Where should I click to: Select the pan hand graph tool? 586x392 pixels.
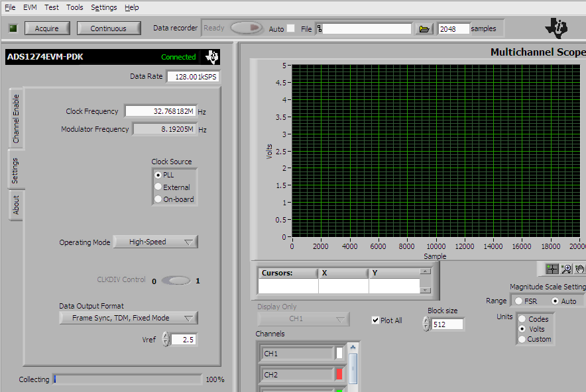579,269
